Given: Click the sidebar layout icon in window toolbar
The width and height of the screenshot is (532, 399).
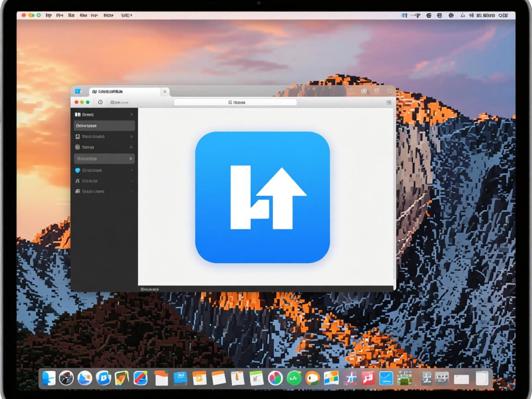Looking at the screenshot, I should click(x=388, y=102).
